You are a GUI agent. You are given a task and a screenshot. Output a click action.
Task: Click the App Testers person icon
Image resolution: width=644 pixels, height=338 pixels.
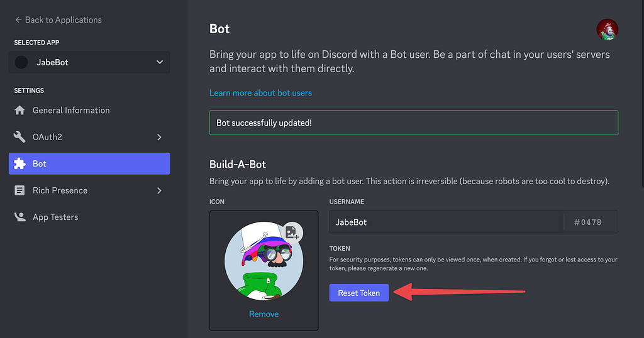point(19,217)
